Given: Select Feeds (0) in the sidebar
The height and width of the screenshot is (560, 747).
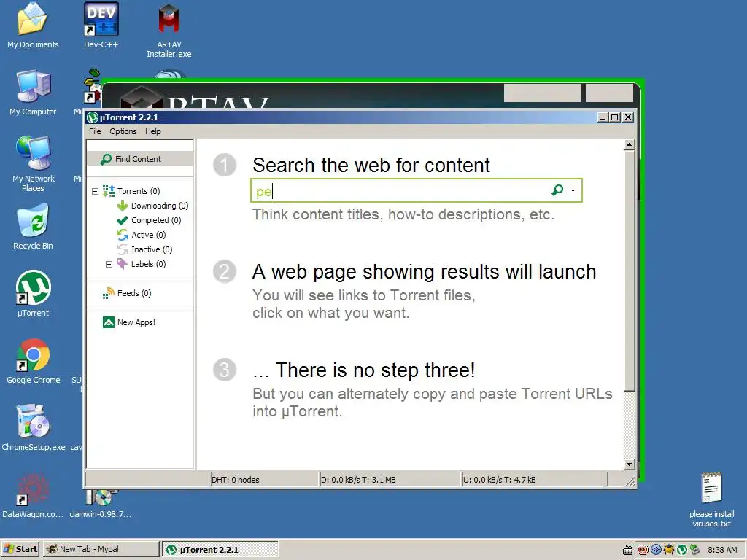Looking at the screenshot, I should [x=134, y=293].
